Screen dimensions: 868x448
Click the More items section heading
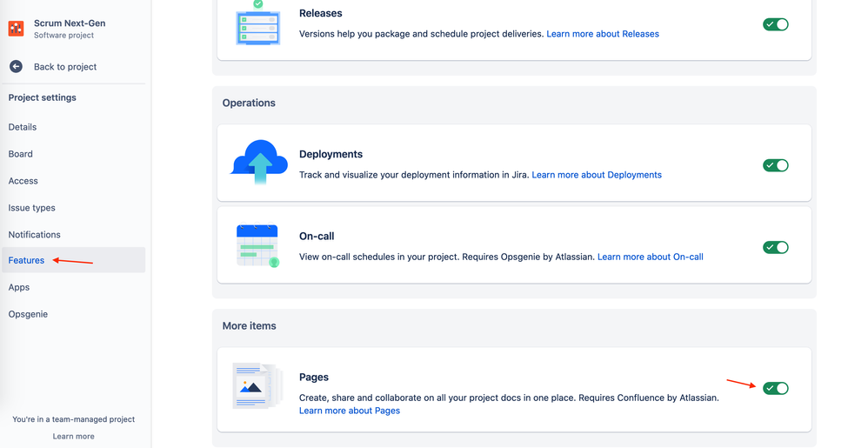coord(249,325)
